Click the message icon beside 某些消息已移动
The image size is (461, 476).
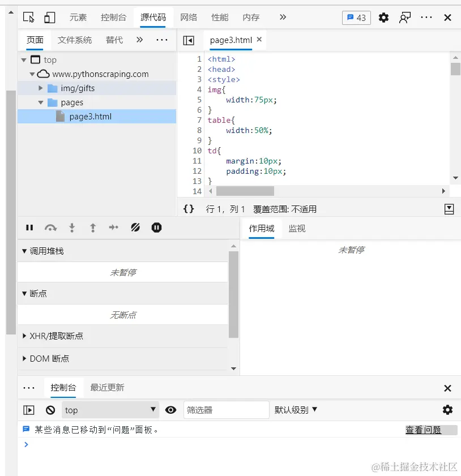coord(26,429)
